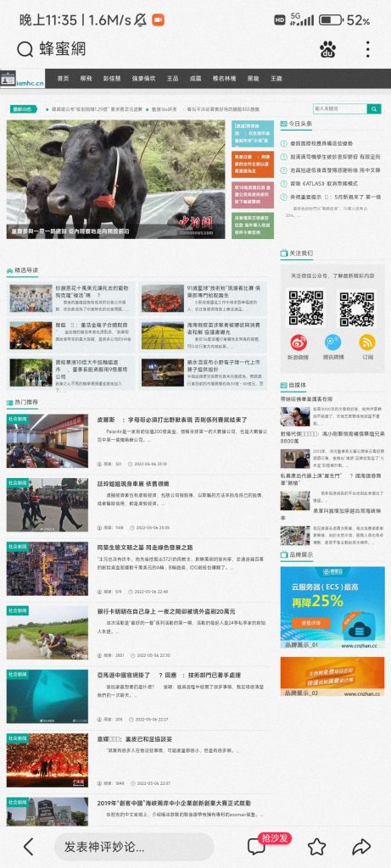Select the 椎名林檎 nav item

point(224,79)
